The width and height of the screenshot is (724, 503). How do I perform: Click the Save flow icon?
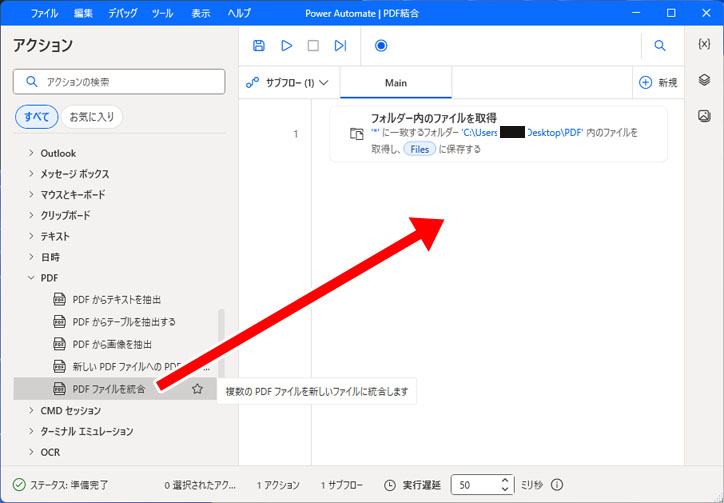coord(259,46)
